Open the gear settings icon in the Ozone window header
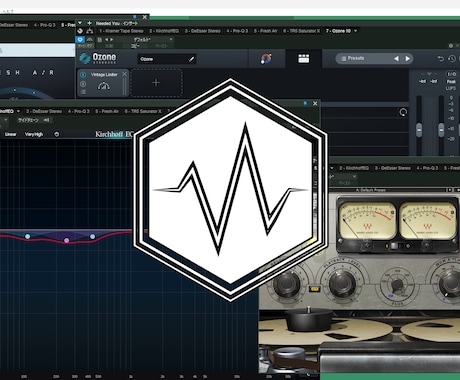 [x=451, y=46]
